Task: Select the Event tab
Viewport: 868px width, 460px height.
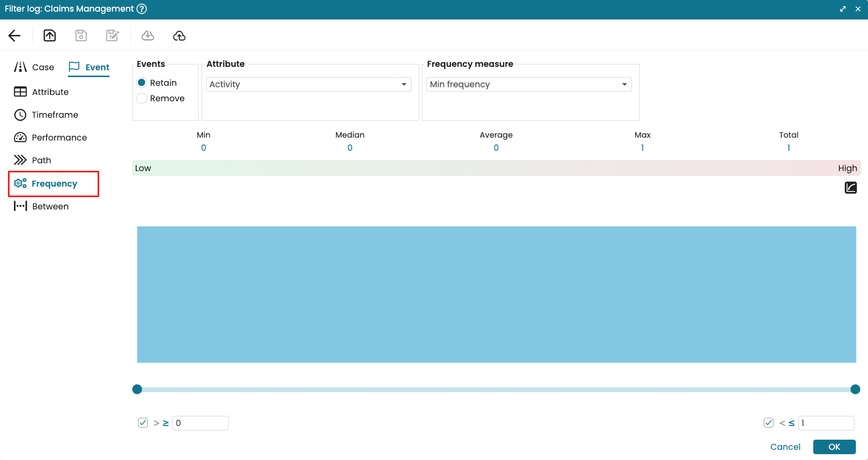Action: point(89,67)
